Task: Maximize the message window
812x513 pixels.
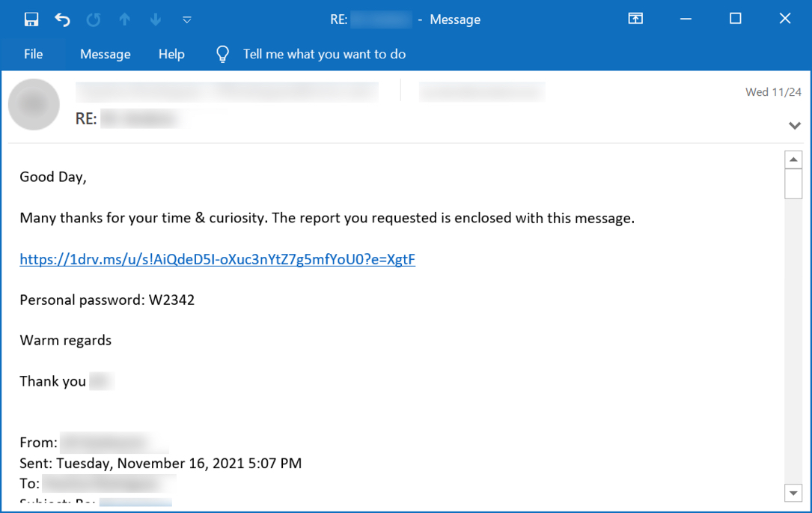Action: click(x=736, y=19)
